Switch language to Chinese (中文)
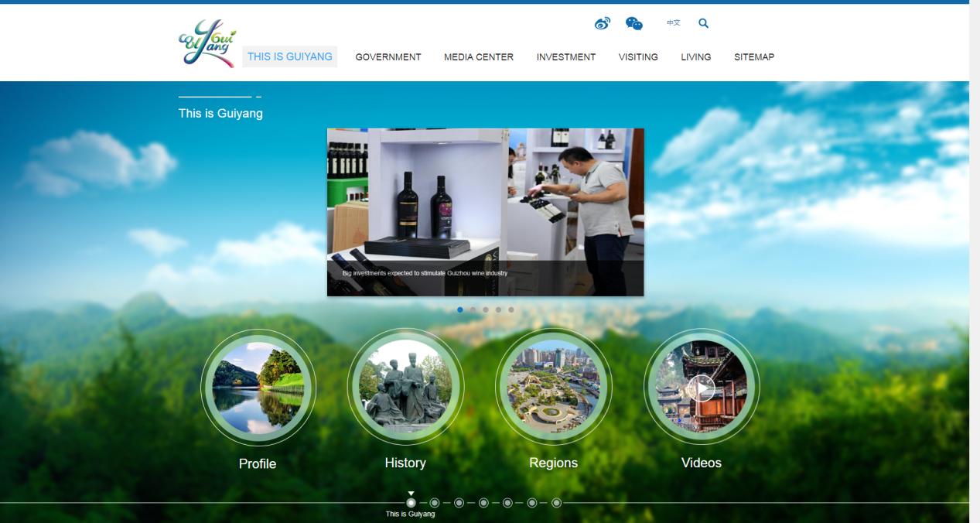980x523 pixels. pos(674,23)
